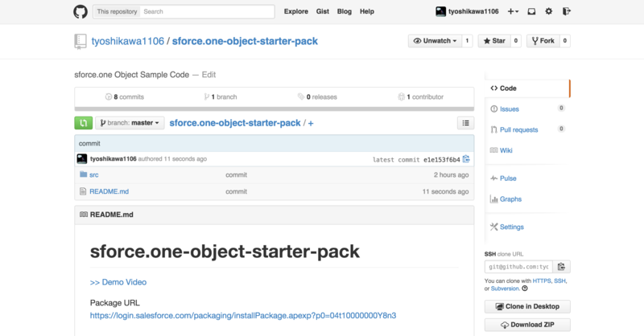644x336 pixels.
Task: Switch clone URL to SSH link
Action: pyautogui.click(x=559, y=281)
